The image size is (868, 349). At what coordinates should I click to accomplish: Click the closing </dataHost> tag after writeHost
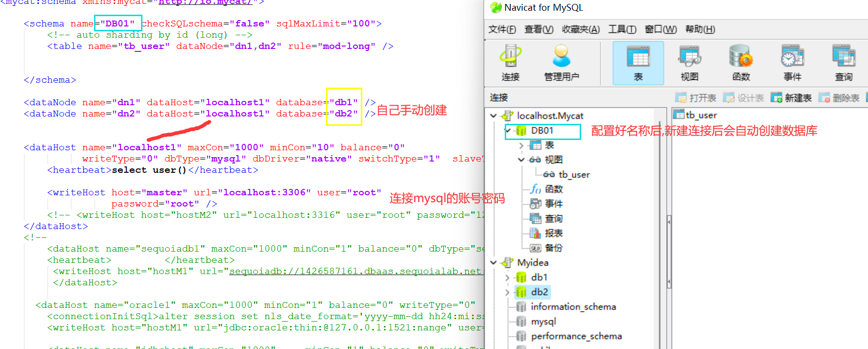(56, 226)
